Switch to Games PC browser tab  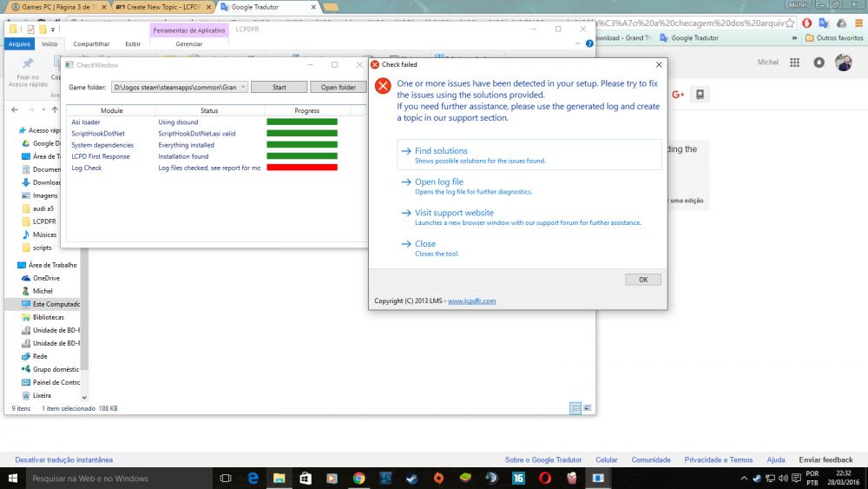pyautogui.click(x=58, y=7)
